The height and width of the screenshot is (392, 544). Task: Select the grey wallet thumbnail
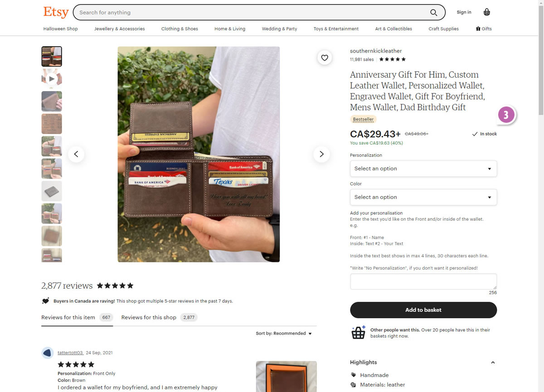coord(52,191)
